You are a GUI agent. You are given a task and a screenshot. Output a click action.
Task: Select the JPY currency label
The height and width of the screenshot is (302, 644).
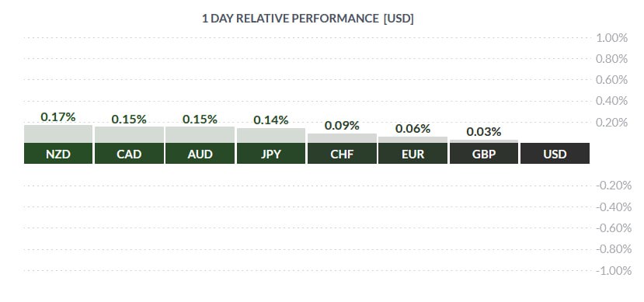[x=271, y=154]
